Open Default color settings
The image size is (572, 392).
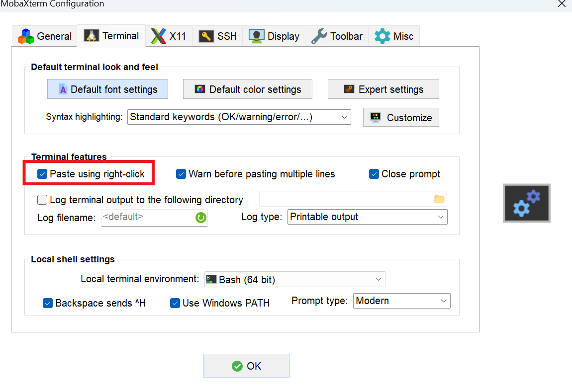(248, 89)
